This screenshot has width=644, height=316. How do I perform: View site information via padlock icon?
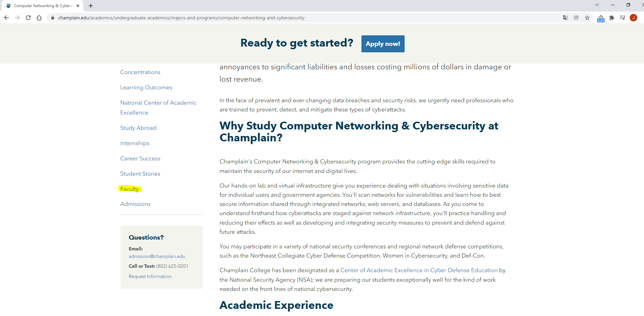(52, 18)
